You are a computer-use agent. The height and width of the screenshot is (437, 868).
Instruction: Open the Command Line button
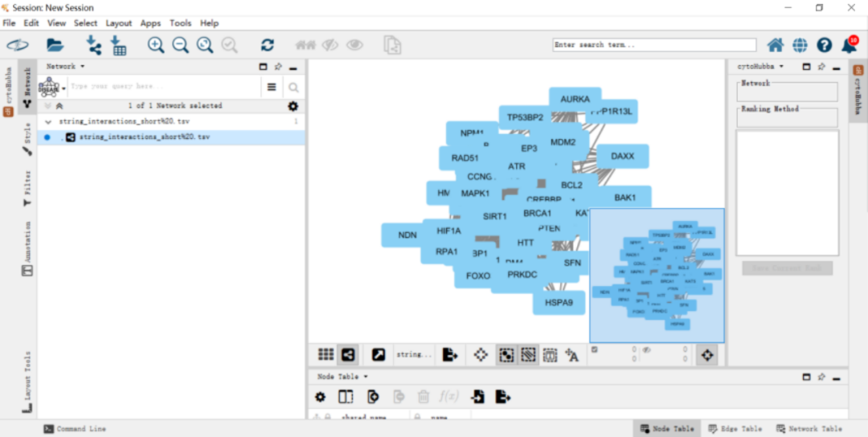click(75, 428)
